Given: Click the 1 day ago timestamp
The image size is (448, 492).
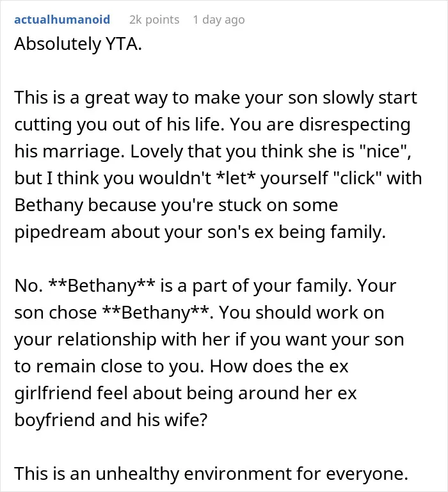Looking at the screenshot, I should 219,20.
